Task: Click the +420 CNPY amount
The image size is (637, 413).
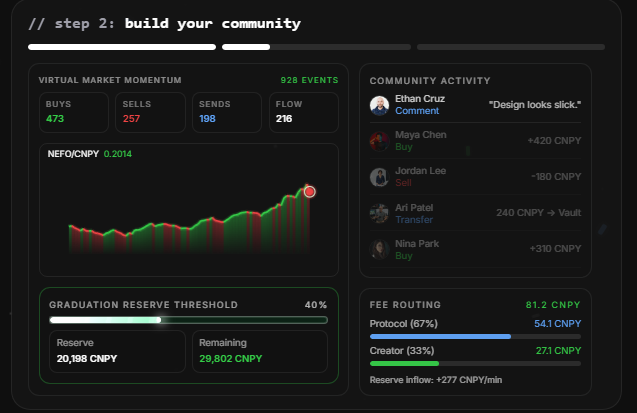Action: (554, 141)
